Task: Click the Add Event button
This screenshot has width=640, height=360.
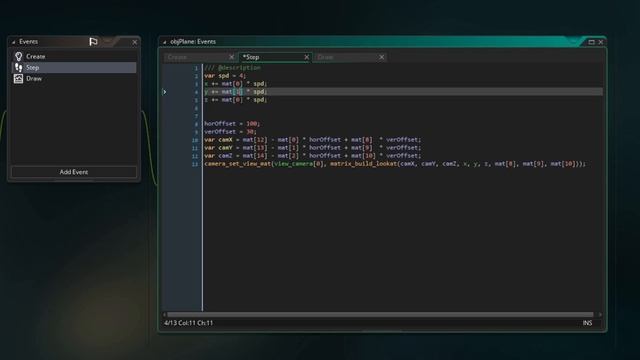Action: click(x=74, y=172)
